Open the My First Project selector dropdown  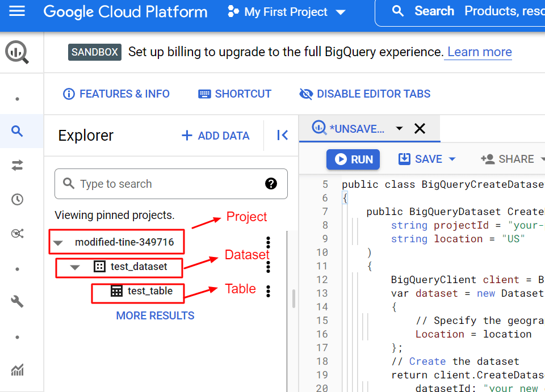tap(286, 12)
